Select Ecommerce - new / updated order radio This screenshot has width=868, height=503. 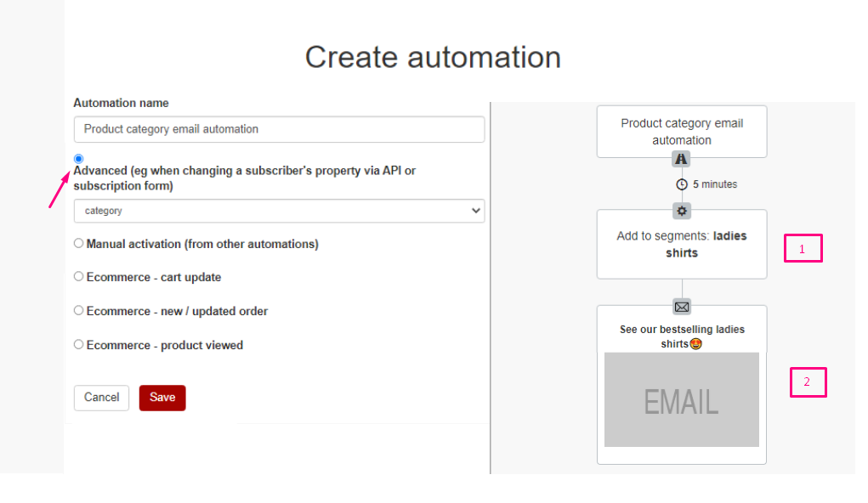(78, 310)
